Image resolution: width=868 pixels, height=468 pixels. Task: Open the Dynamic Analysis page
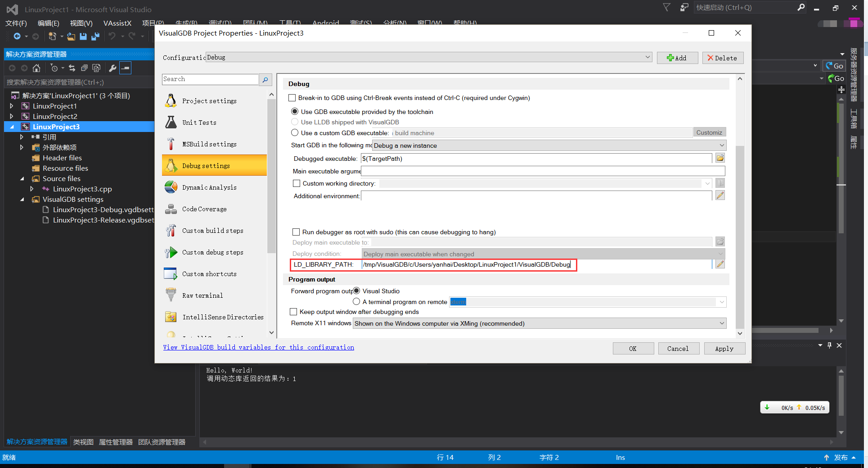(210, 187)
